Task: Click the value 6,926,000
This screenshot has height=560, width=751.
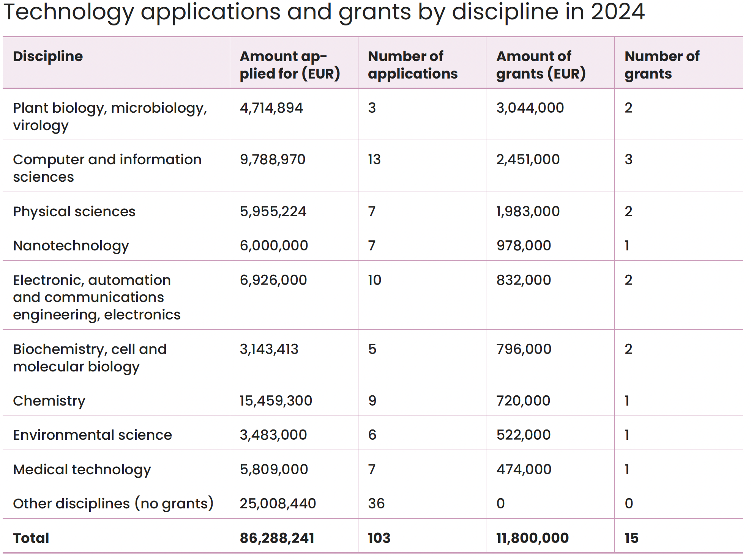Action: [273, 280]
